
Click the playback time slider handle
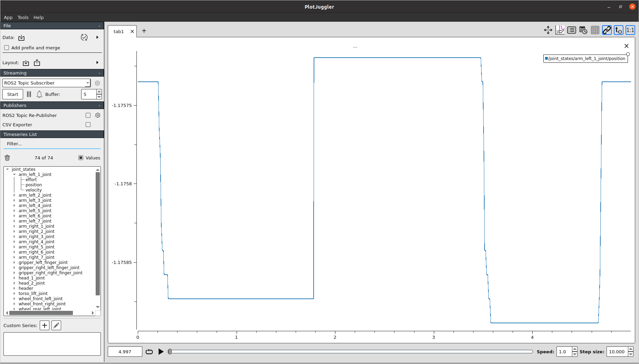(x=170, y=352)
